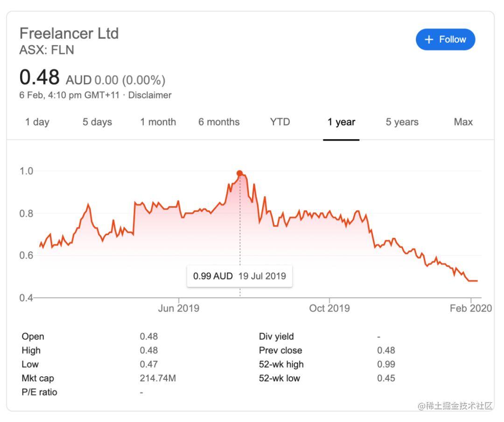504x422 pixels.
Task: Select the 1 year tab
Action: [x=341, y=122]
